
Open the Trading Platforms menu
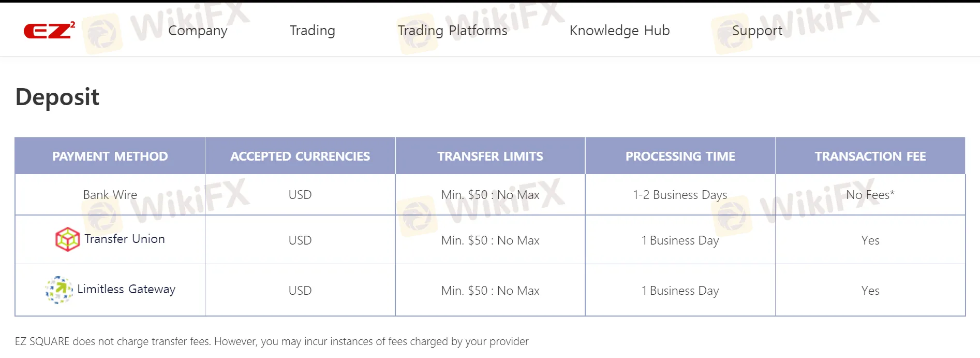coord(452,31)
